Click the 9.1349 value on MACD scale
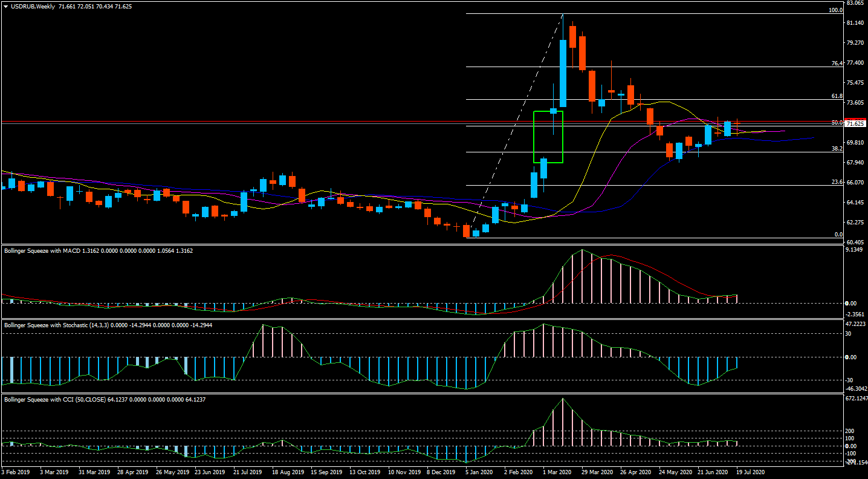 point(855,249)
